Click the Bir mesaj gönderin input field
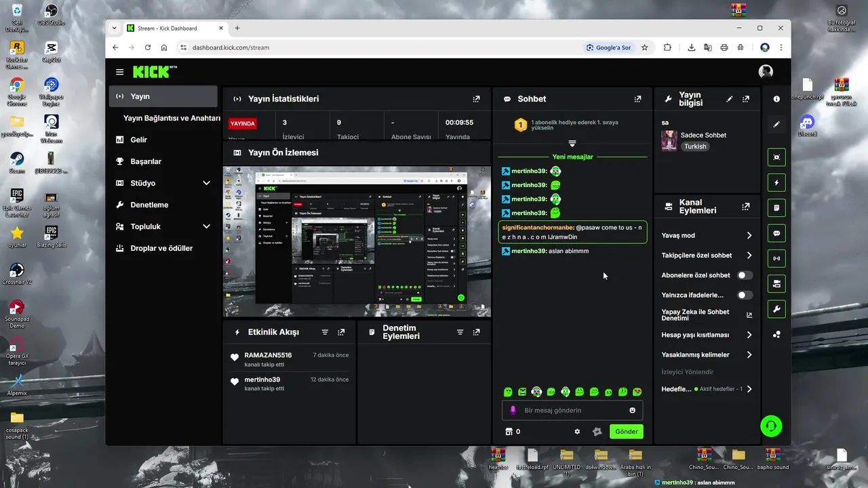The image size is (868, 488). (x=572, y=410)
